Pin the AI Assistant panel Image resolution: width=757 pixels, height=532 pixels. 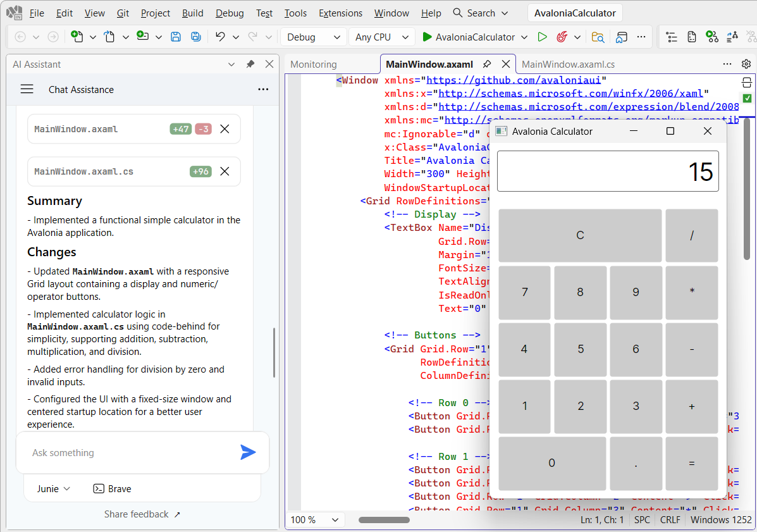point(250,65)
